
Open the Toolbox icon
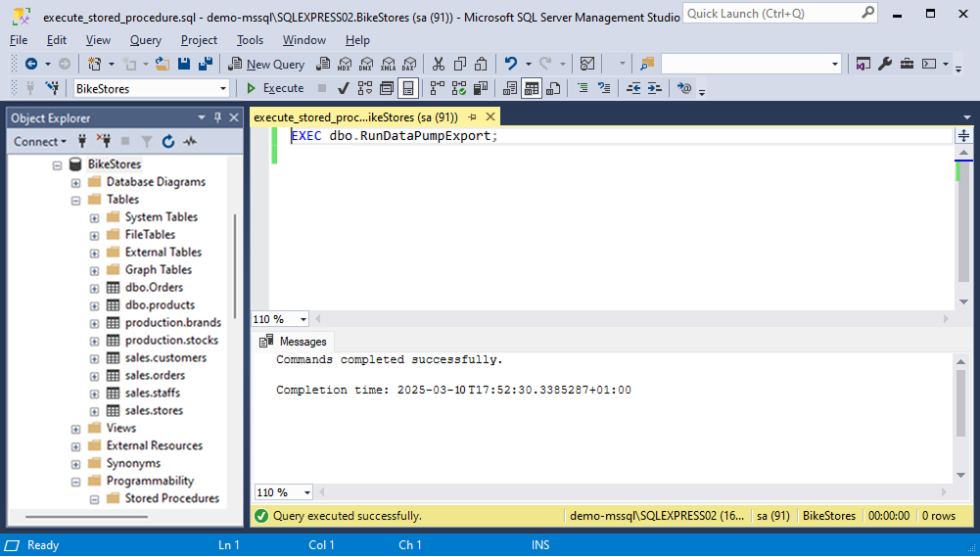click(907, 64)
